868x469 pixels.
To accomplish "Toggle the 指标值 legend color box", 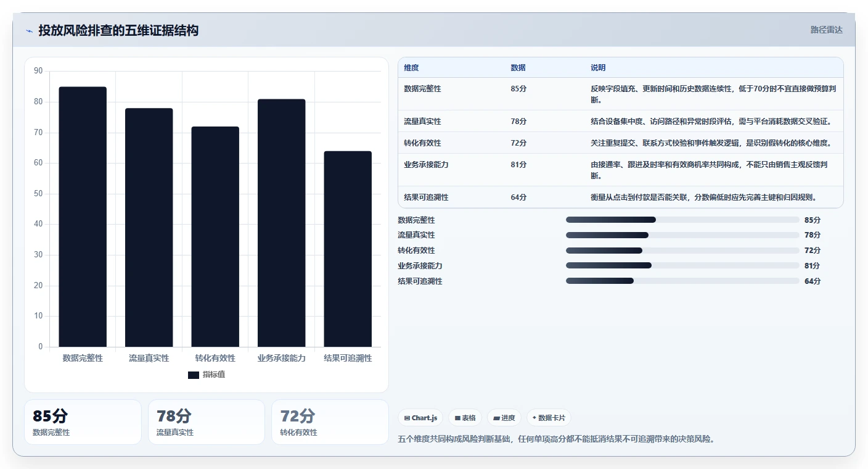I will click(194, 375).
